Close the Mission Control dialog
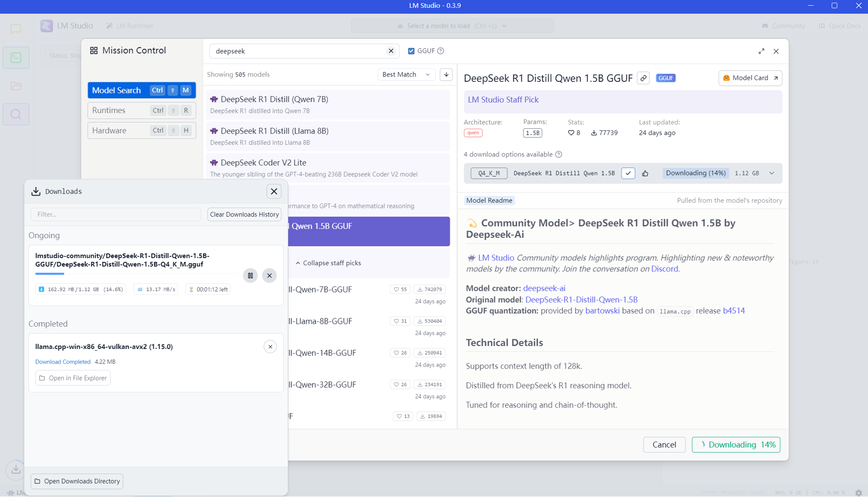 pyautogui.click(x=776, y=51)
